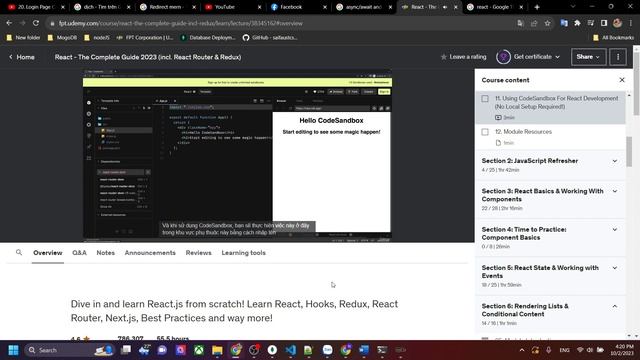Click the translate page icon in address bar
This screenshot has width=640, height=360.
[520, 23]
